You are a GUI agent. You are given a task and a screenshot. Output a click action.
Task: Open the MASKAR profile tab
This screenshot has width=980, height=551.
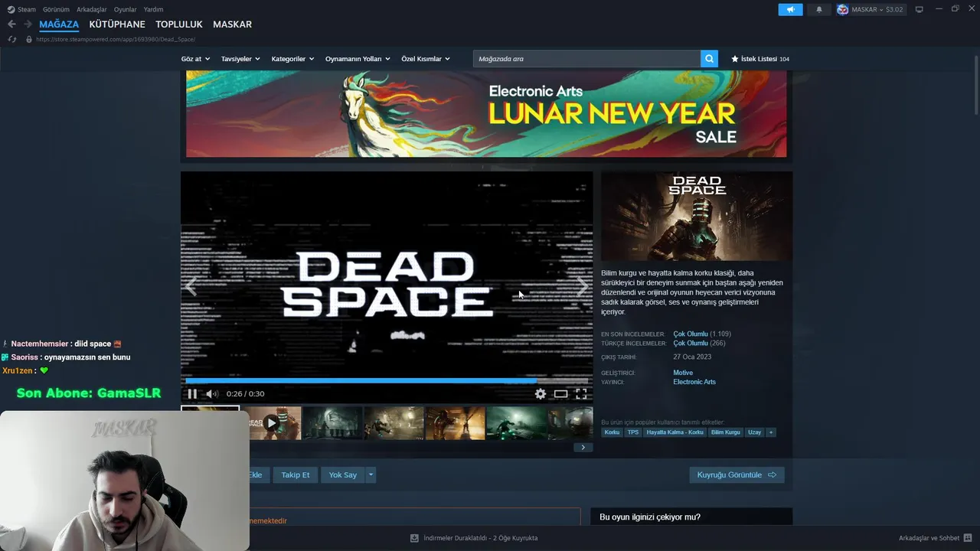(232, 24)
